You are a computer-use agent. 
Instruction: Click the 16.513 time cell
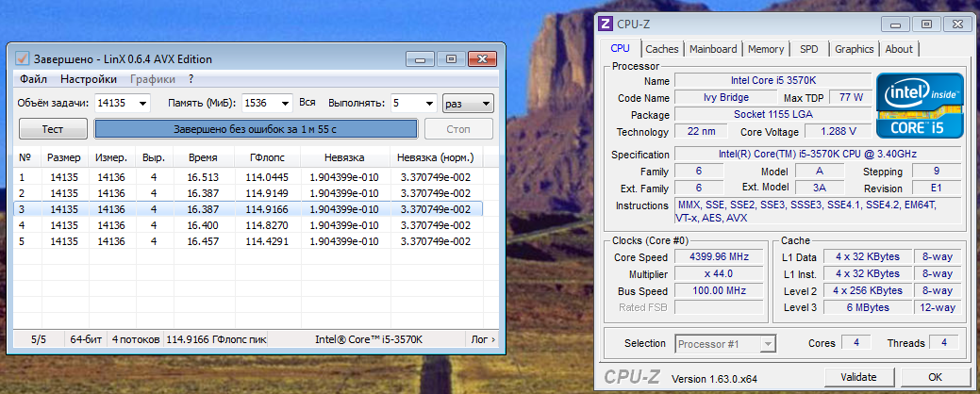point(203,177)
